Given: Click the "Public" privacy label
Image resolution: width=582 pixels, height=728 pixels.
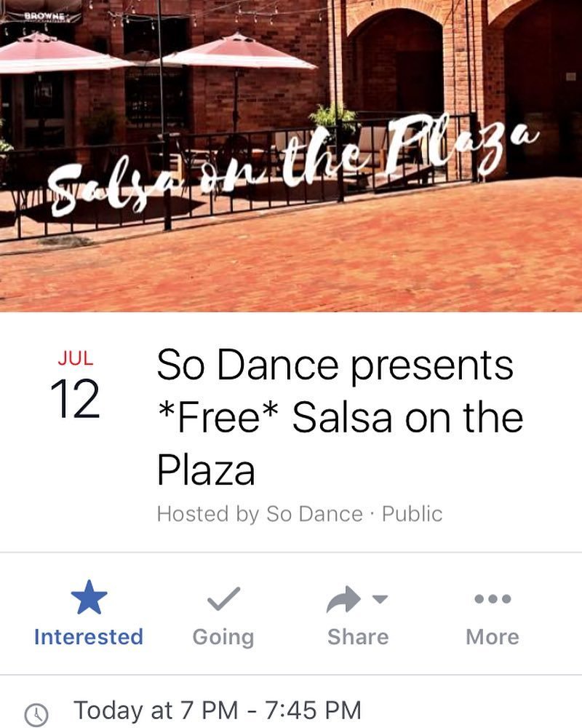Looking at the screenshot, I should coord(412,514).
